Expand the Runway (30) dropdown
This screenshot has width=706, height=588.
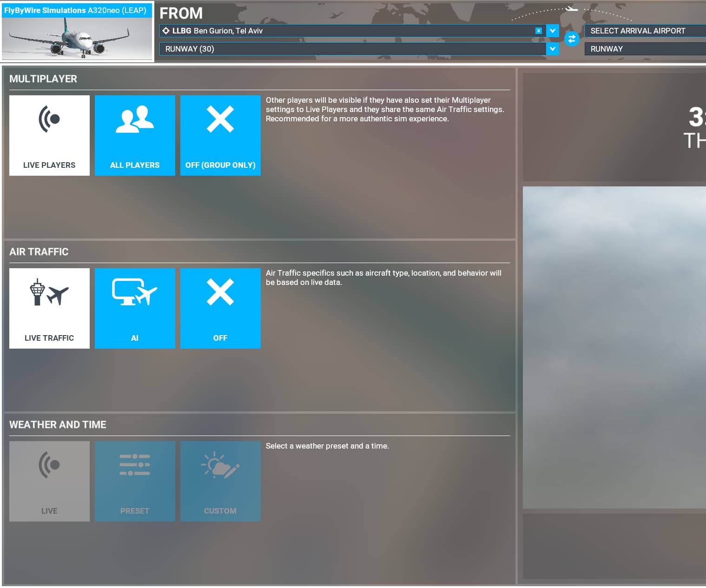click(553, 49)
